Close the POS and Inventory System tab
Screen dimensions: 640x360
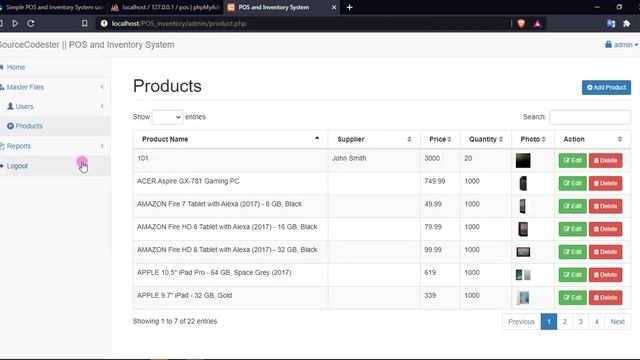coord(333,7)
